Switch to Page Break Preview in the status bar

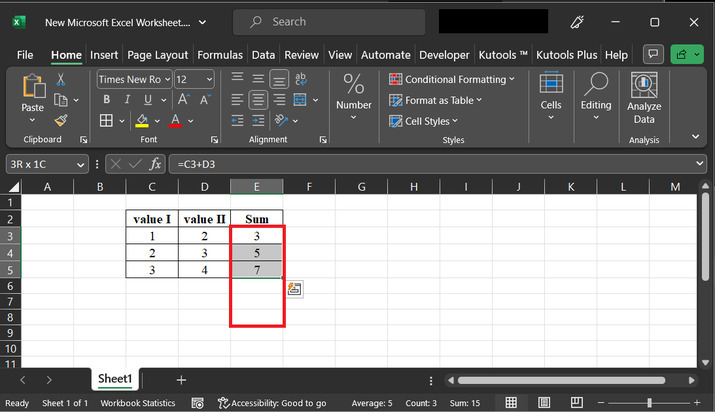pyautogui.click(x=576, y=402)
